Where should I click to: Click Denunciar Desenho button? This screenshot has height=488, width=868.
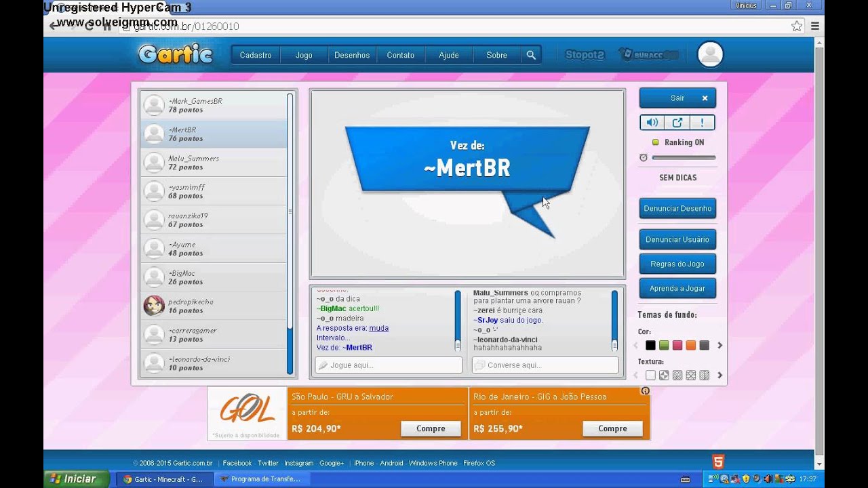(x=677, y=209)
